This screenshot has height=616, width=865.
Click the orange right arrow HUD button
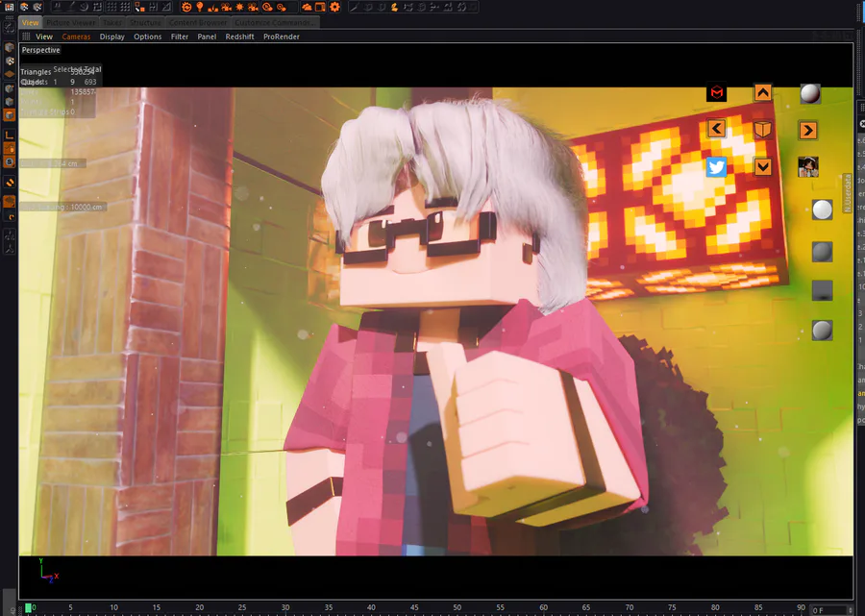point(807,131)
